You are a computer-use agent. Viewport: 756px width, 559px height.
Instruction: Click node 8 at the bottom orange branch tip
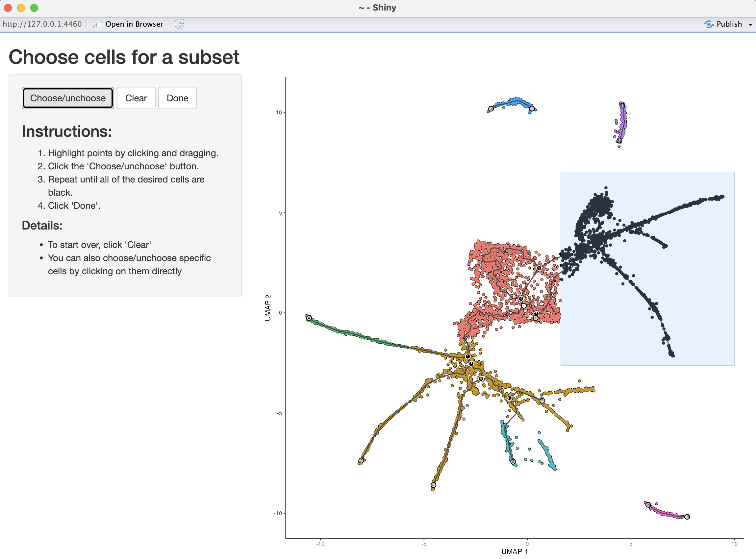tap(433, 485)
